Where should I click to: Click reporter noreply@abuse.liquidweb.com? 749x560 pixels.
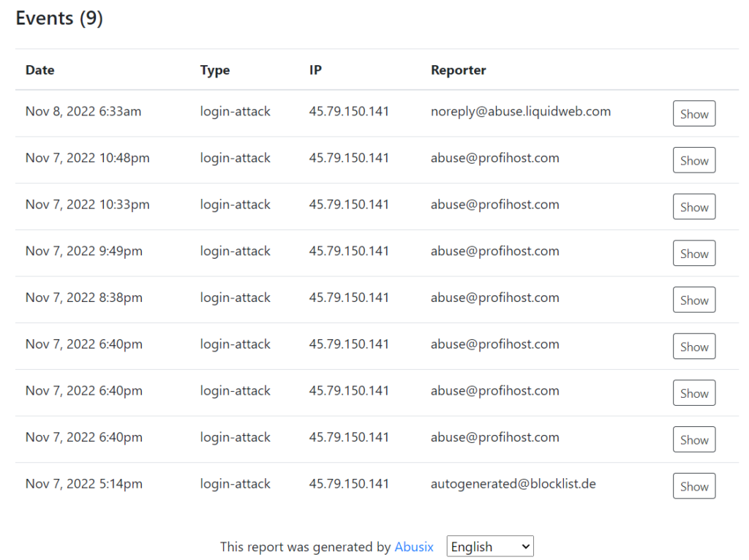click(521, 111)
